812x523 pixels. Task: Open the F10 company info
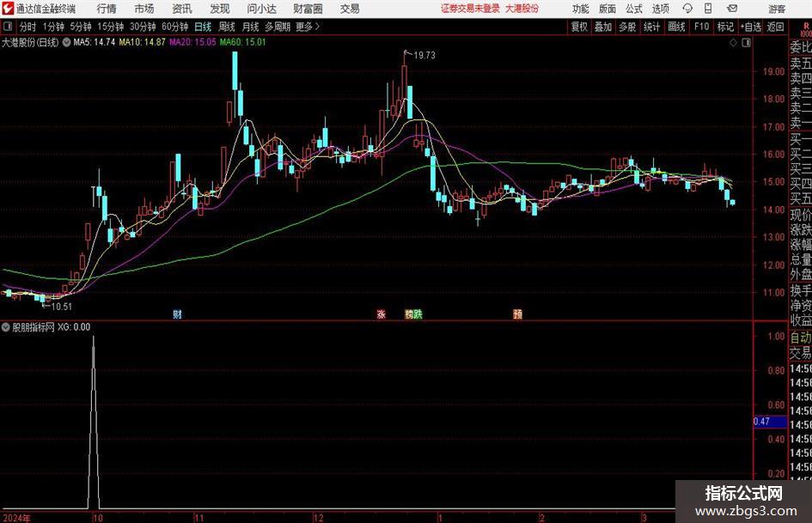coord(701,27)
